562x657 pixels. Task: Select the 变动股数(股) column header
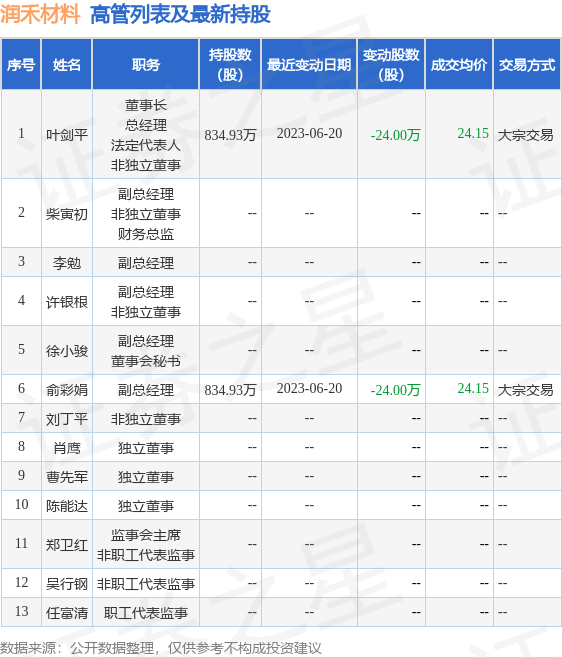pyautogui.click(x=391, y=65)
